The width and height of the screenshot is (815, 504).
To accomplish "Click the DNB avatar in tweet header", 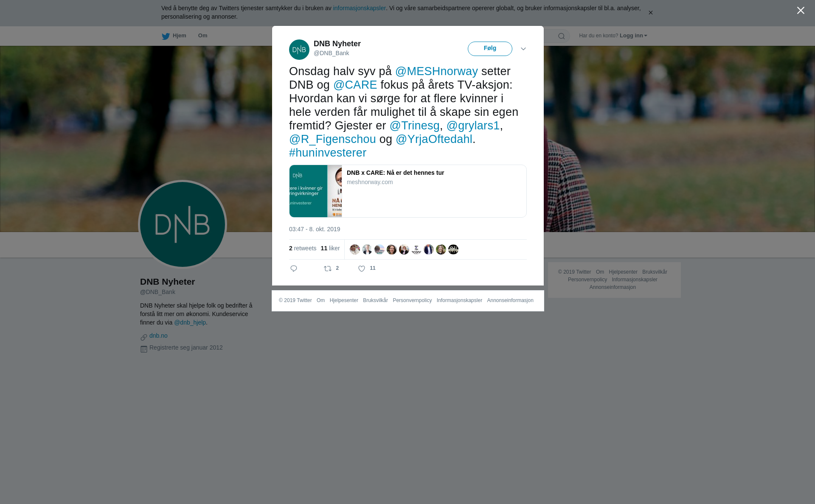I will (x=299, y=50).
